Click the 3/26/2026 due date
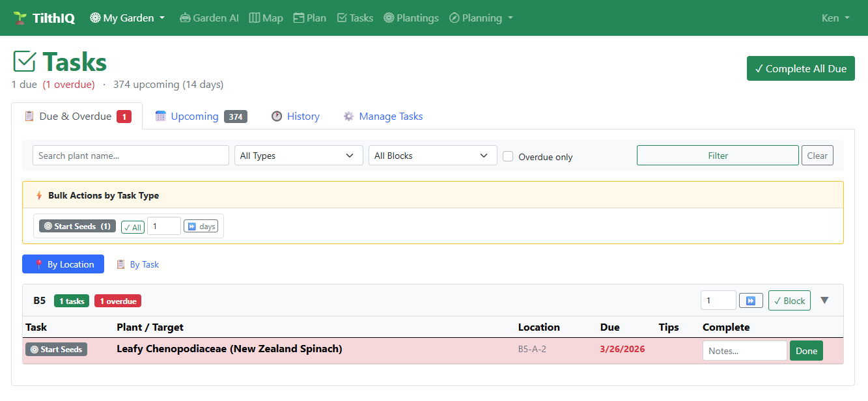 (x=623, y=350)
